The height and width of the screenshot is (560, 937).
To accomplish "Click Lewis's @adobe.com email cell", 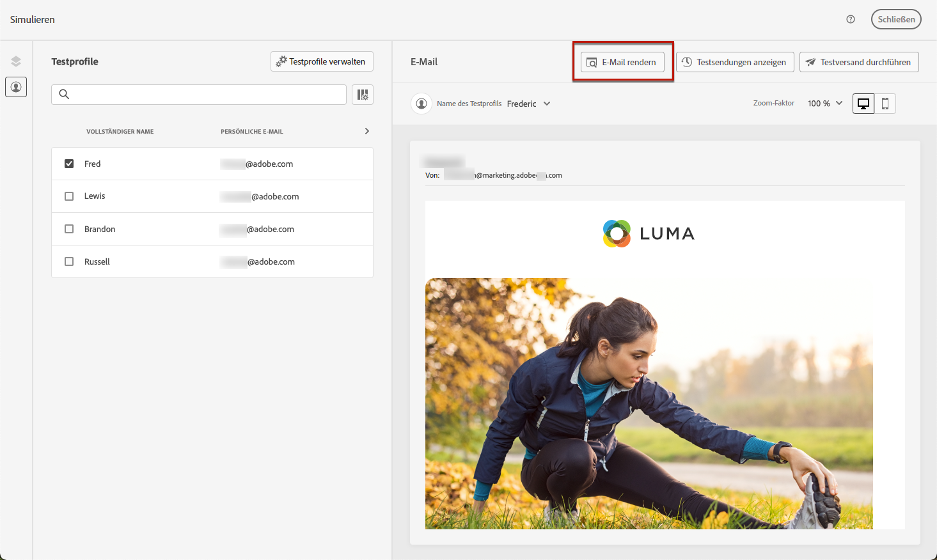I will tap(260, 196).
